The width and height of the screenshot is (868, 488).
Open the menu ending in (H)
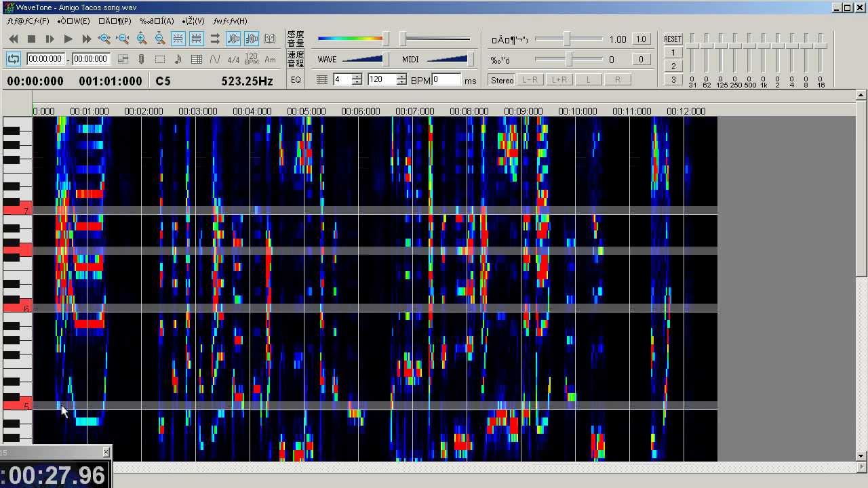[x=230, y=21]
